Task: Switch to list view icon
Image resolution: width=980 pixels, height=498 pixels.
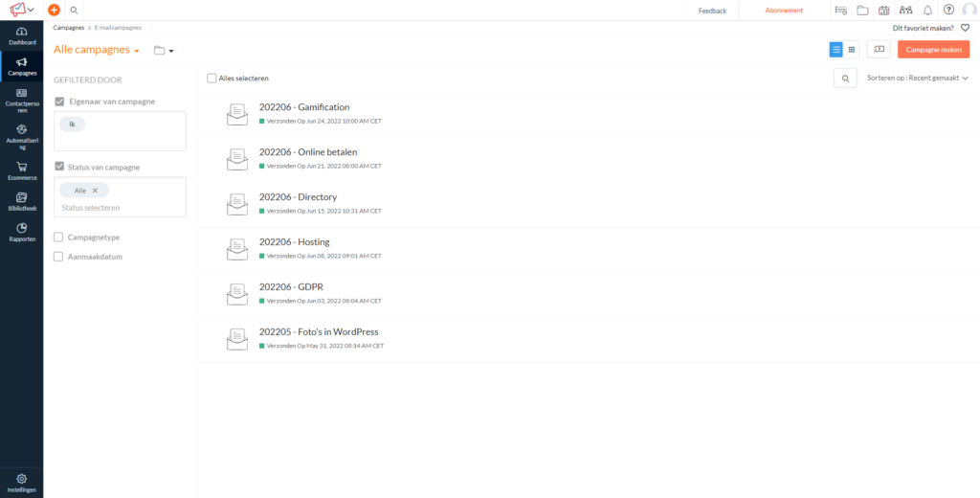Action: [x=835, y=50]
